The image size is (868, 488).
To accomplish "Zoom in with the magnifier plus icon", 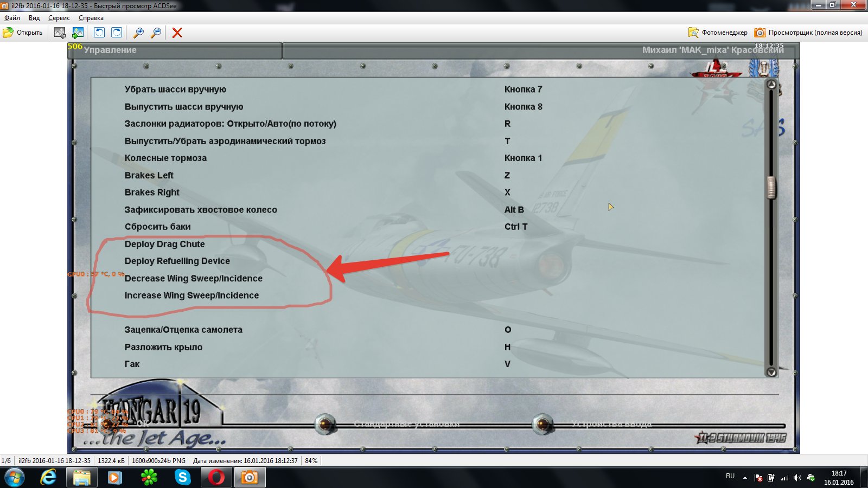I will point(138,33).
